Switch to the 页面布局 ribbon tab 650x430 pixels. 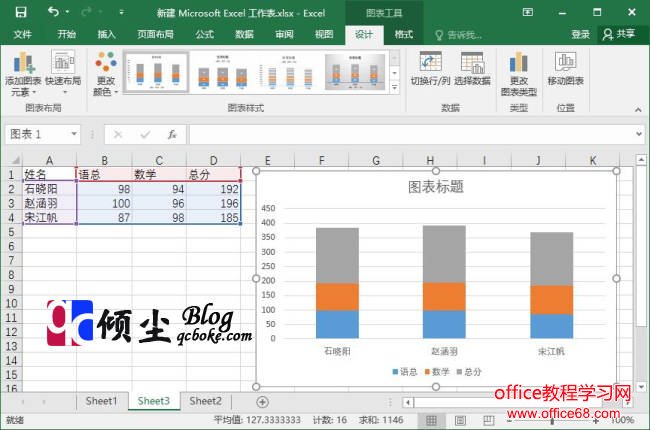click(x=155, y=34)
